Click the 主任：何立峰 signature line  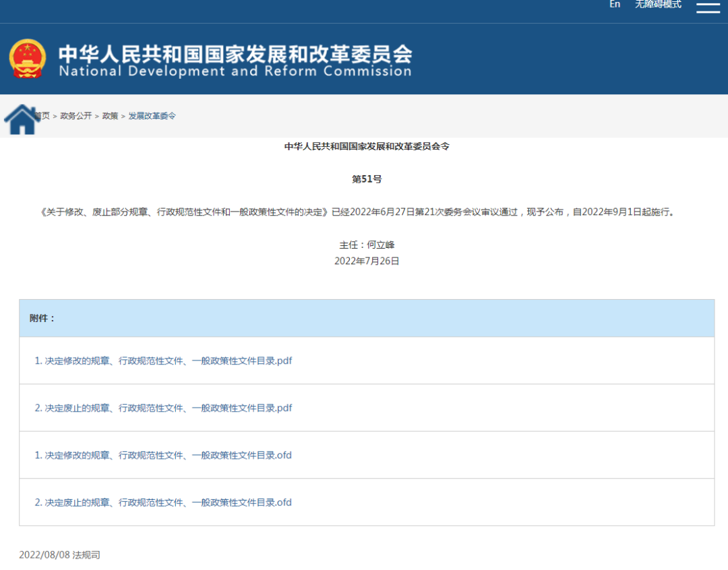point(367,245)
